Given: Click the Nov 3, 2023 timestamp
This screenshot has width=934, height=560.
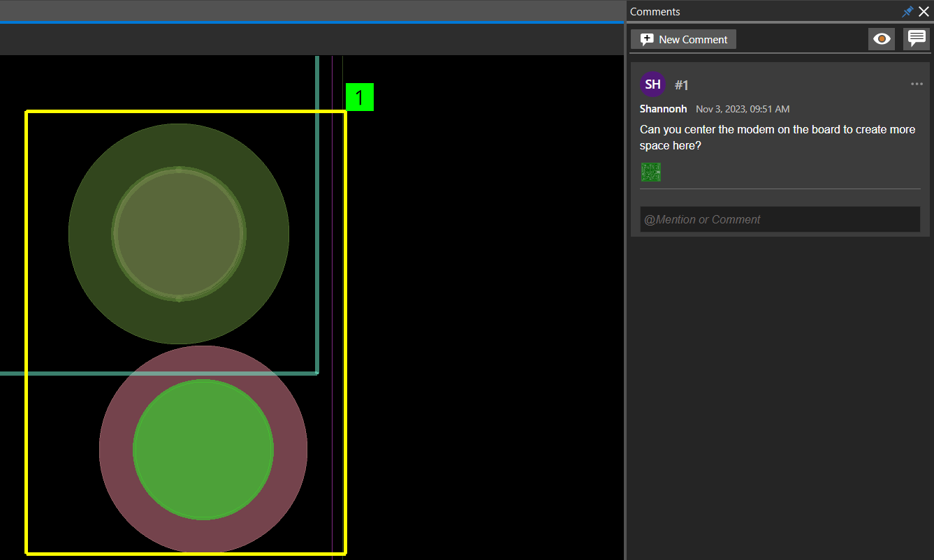Looking at the screenshot, I should (743, 109).
